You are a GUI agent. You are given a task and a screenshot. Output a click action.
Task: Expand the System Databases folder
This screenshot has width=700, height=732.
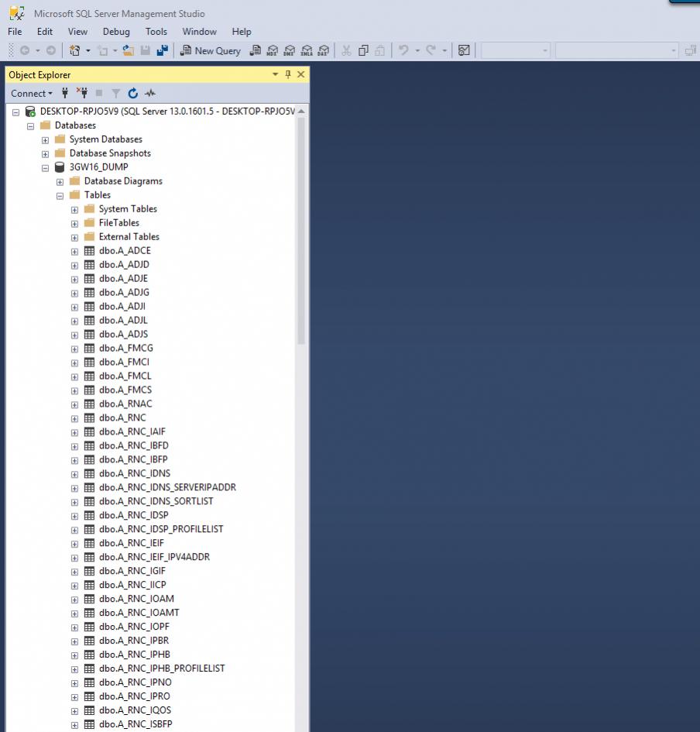click(45, 140)
